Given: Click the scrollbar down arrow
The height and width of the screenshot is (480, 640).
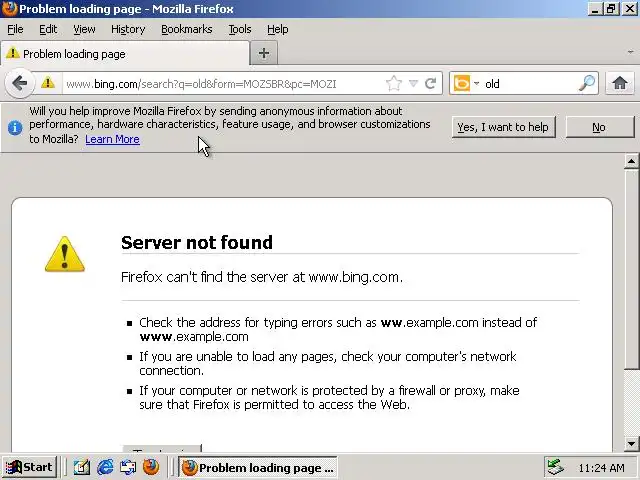Looking at the screenshot, I should point(631,444).
